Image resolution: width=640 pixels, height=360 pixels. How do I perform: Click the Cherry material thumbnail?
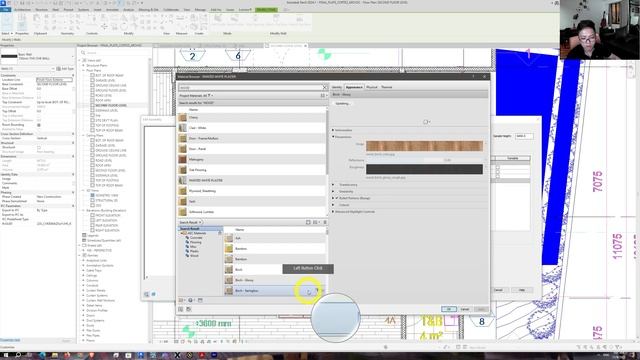(x=182, y=118)
